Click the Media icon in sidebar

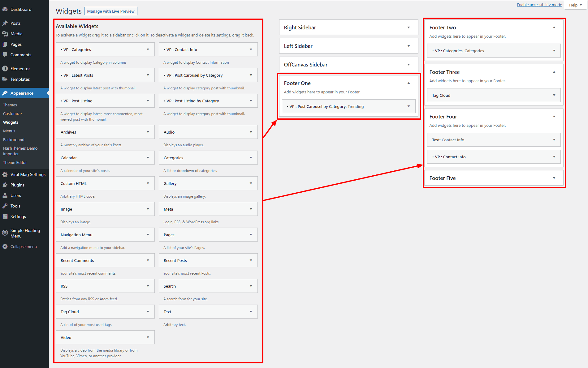tap(5, 34)
